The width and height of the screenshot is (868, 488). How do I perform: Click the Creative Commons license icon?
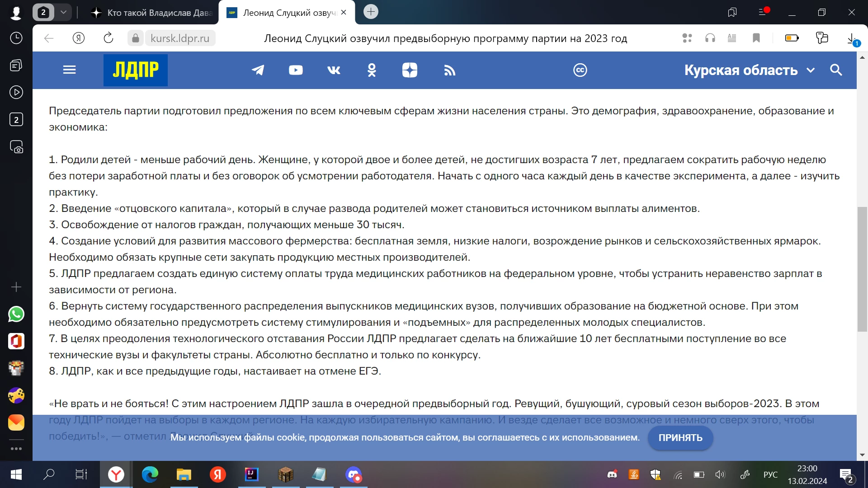coord(580,70)
